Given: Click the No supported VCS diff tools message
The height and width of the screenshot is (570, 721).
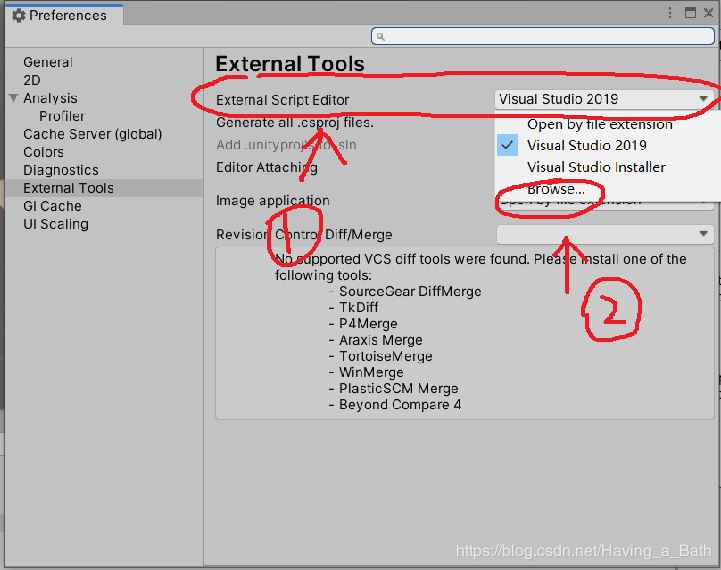Looking at the screenshot, I should pos(481,267).
